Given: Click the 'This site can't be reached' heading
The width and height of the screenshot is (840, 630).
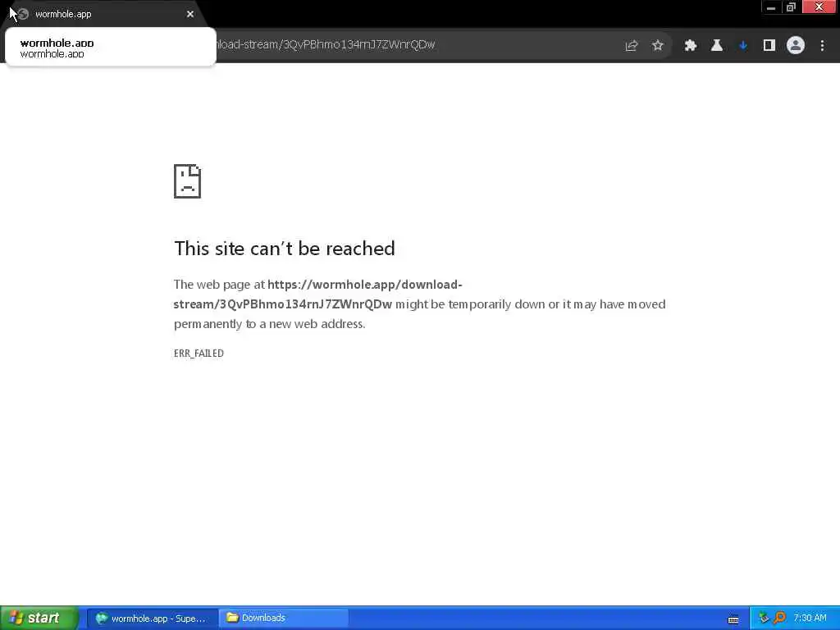Looking at the screenshot, I should (x=285, y=249).
